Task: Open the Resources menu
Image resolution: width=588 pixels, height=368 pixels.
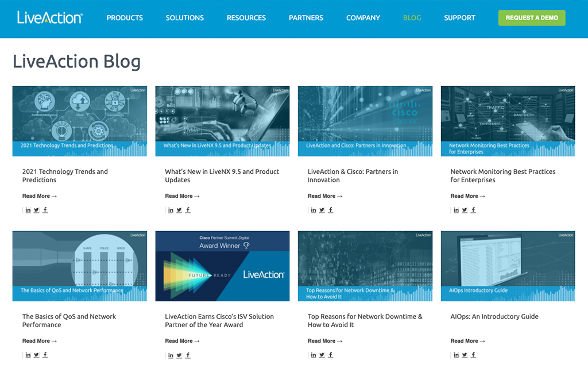Action: point(246,18)
